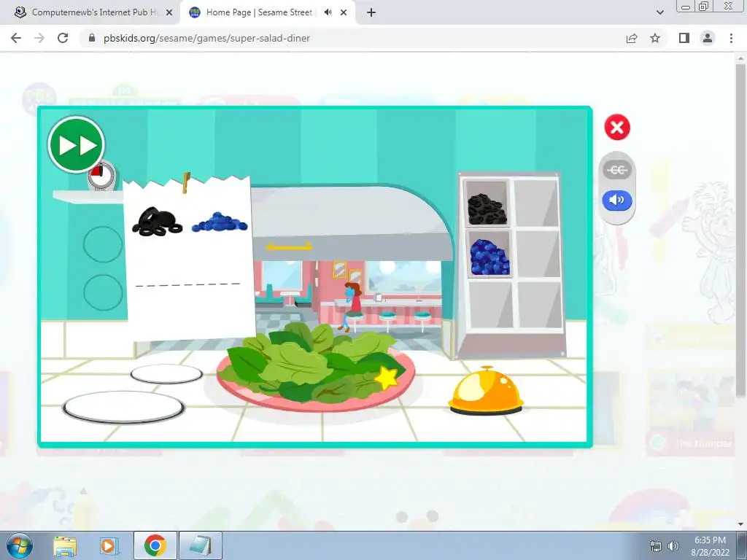The width and height of the screenshot is (747, 560).
Task: Go back to the previous page
Action: click(x=16, y=38)
